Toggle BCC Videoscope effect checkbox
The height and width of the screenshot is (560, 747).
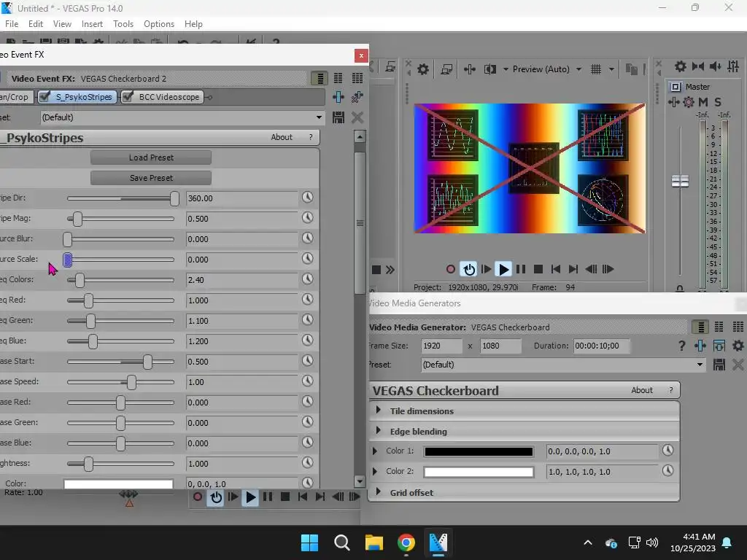click(127, 97)
